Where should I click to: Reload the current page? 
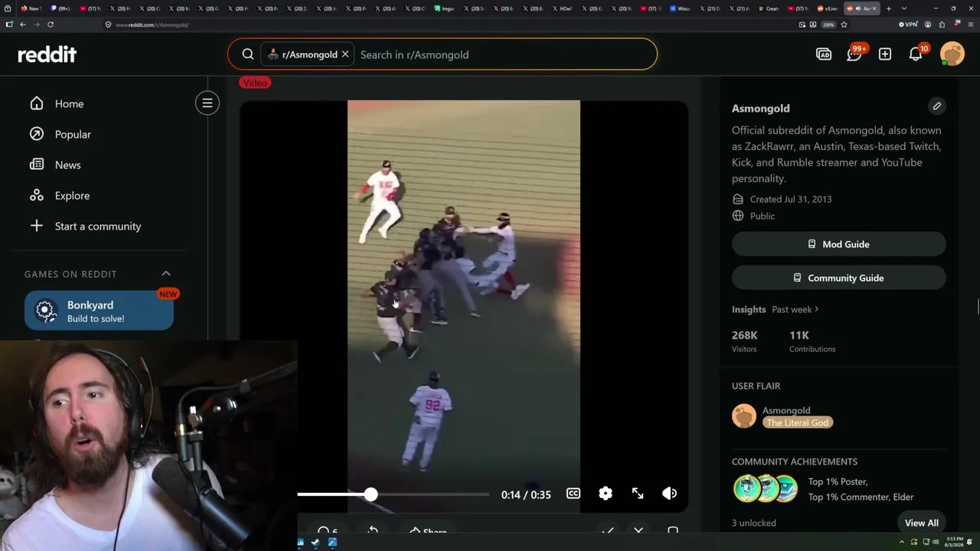coord(51,24)
